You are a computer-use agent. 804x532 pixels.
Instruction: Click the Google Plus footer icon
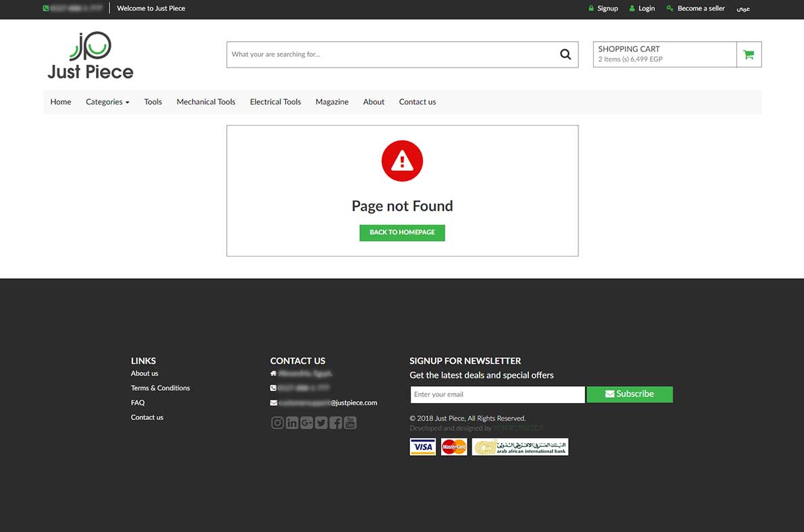[307, 423]
